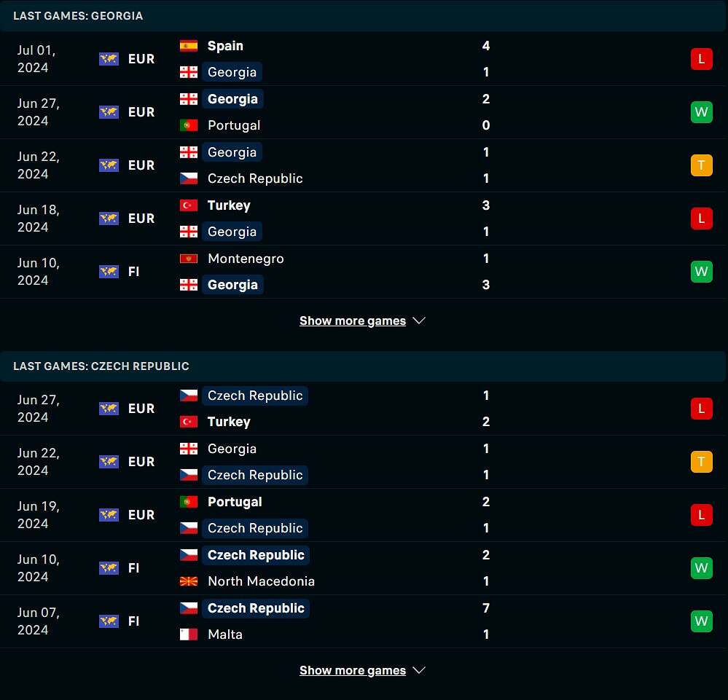The width and height of the screenshot is (728, 700).
Task: Open the Turkey team link on Jun 27
Action: 229,422
